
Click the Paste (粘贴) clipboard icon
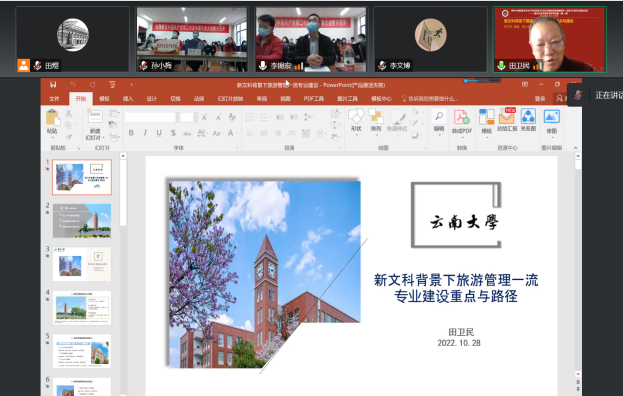(52, 118)
